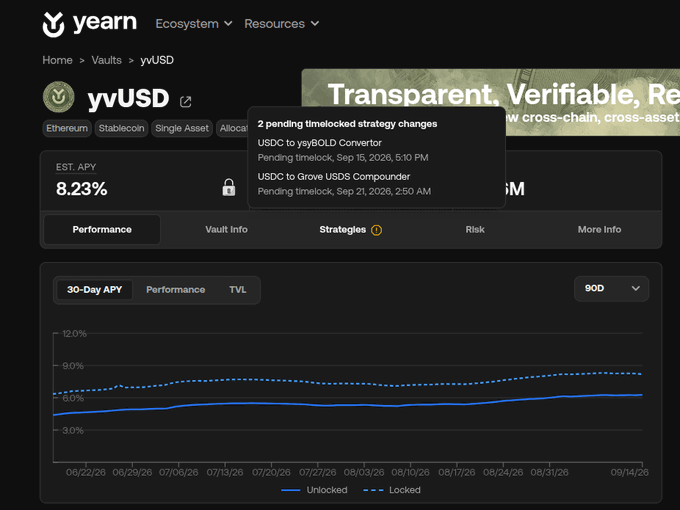Click the 07/20/26 date label

click(271, 472)
